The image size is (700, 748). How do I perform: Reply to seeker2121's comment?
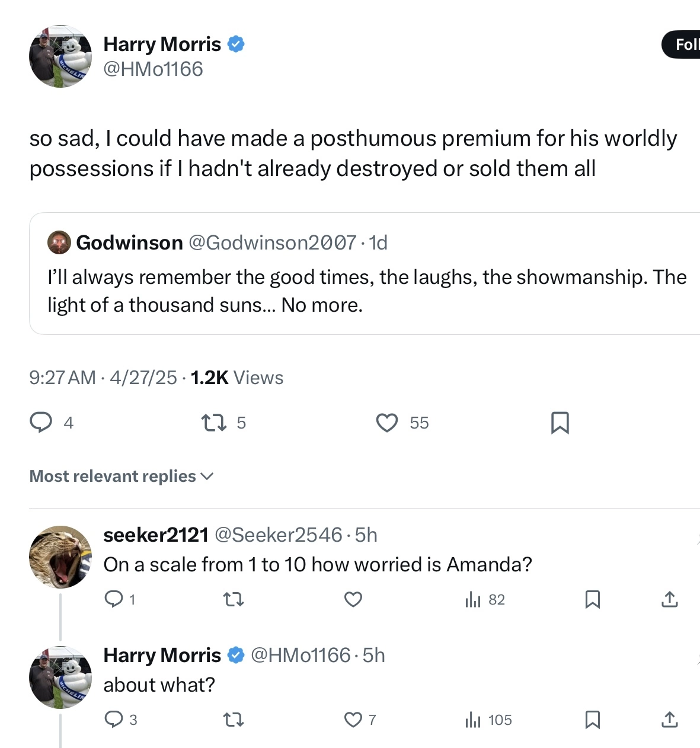point(113,599)
